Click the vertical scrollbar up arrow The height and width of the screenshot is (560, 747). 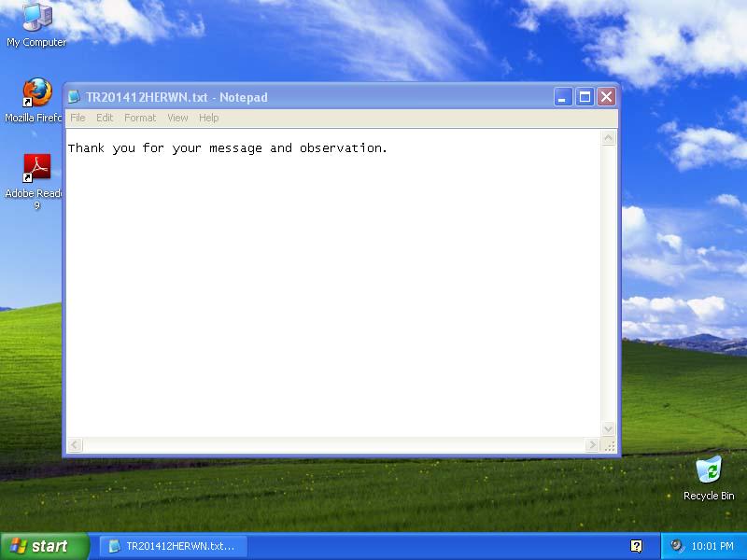point(609,138)
